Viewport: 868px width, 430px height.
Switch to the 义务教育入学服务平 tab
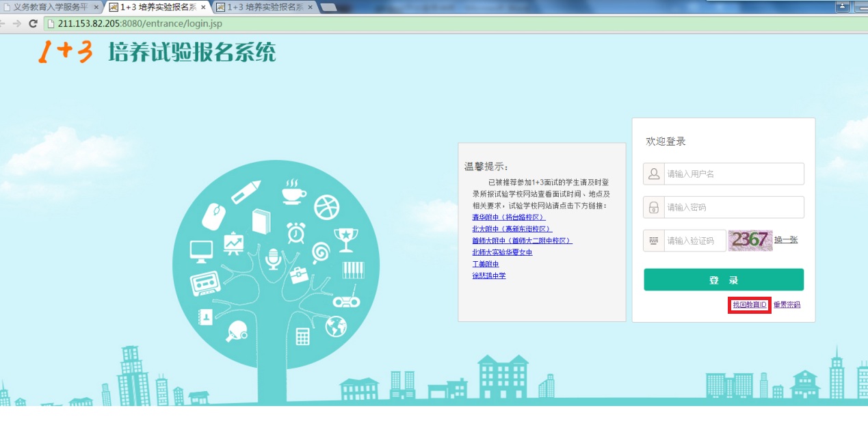[x=41, y=5]
